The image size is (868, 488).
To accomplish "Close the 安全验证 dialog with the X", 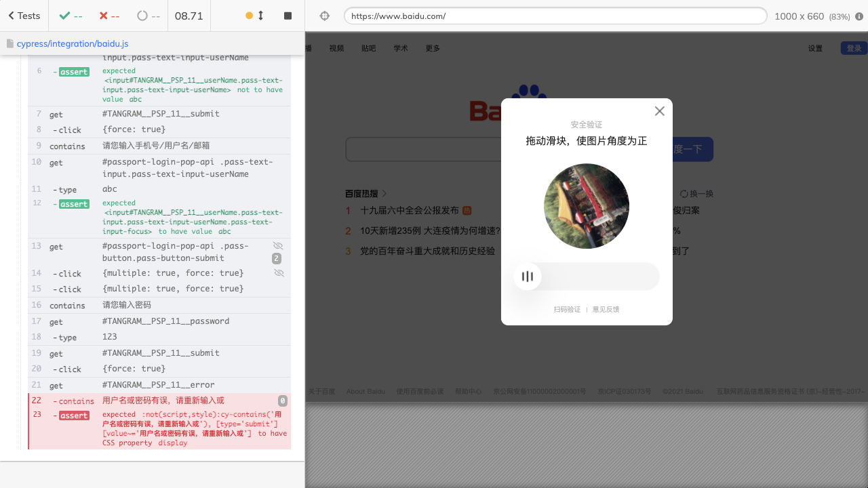I will pos(660,111).
